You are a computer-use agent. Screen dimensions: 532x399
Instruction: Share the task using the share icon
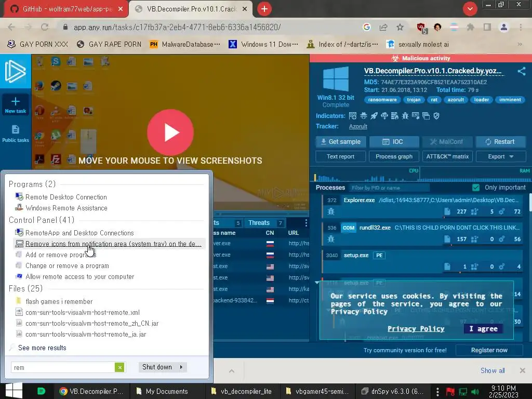click(522, 71)
